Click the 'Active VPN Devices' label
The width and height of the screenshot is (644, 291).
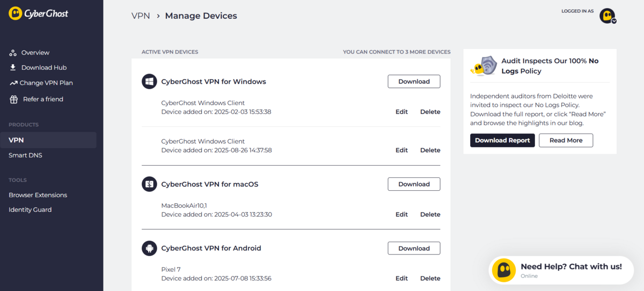(x=170, y=52)
